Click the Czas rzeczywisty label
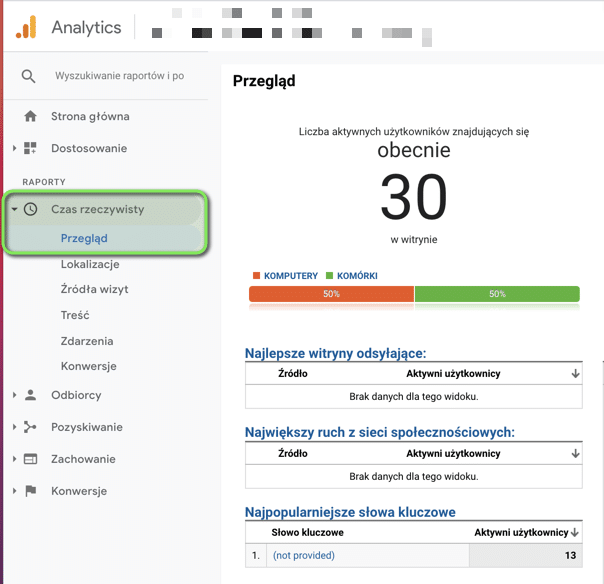 pos(97,209)
